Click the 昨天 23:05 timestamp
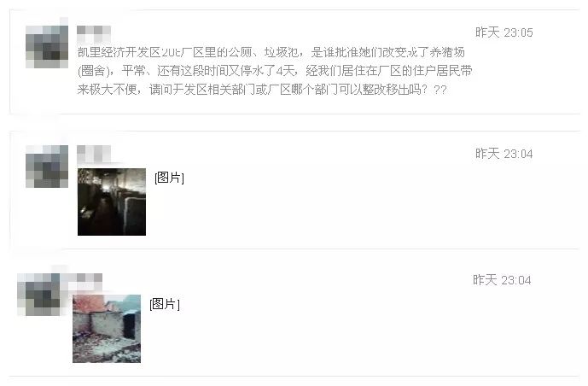This screenshot has height=386, width=588. tap(504, 32)
